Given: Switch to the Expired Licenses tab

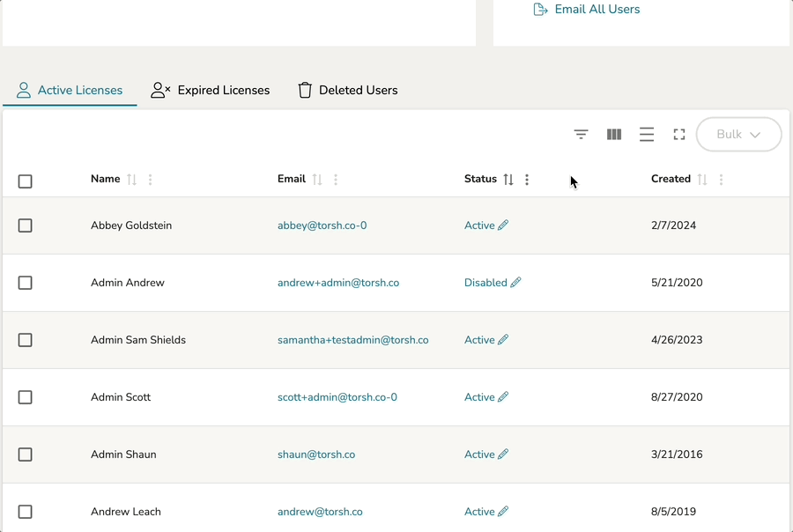Looking at the screenshot, I should coord(211,90).
